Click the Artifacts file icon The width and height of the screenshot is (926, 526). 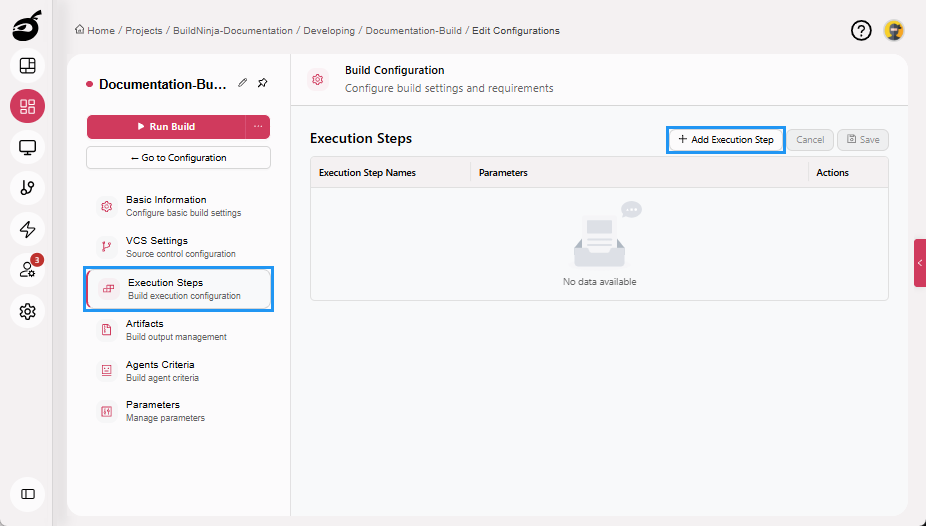click(x=106, y=329)
